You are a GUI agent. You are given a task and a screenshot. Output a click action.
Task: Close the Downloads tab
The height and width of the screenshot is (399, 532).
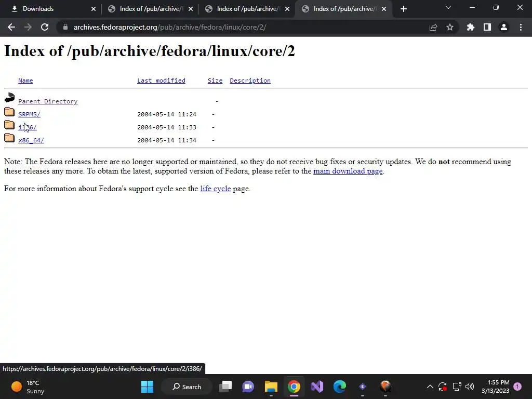point(94,9)
